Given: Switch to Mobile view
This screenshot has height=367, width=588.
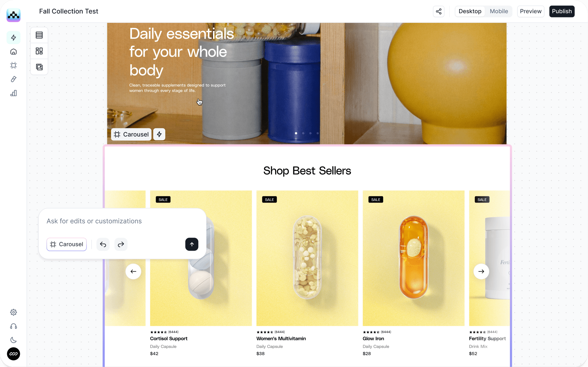Looking at the screenshot, I should click(499, 11).
